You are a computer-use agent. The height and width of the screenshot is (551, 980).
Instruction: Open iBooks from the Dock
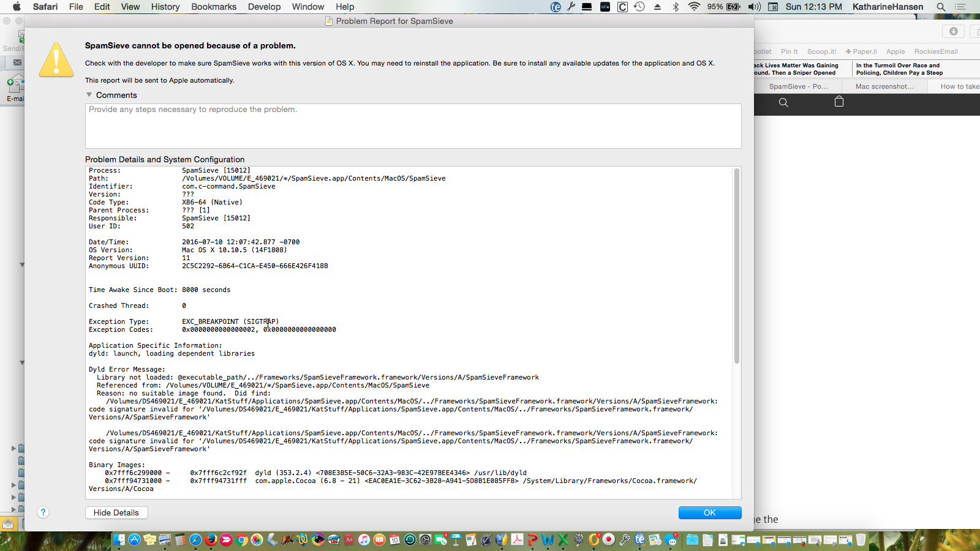tap(379, 539)
